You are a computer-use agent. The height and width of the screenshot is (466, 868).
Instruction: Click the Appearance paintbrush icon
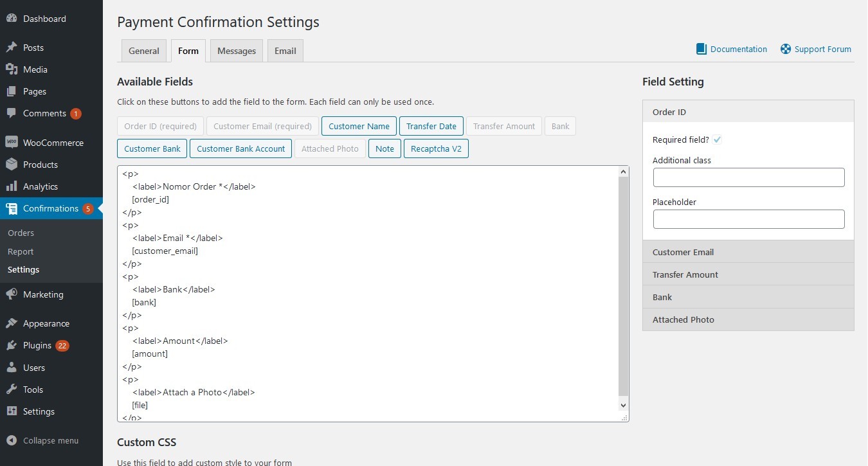pos(12,323)
